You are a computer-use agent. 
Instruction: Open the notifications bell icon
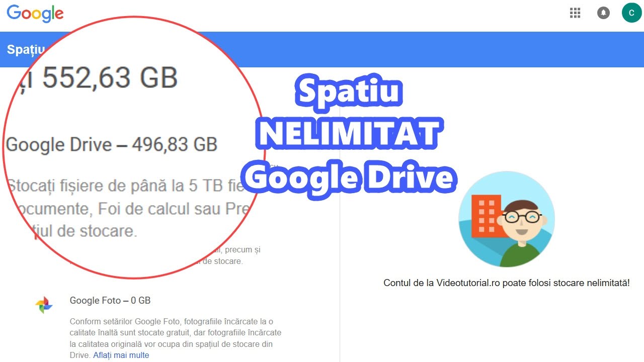[603, 13]
